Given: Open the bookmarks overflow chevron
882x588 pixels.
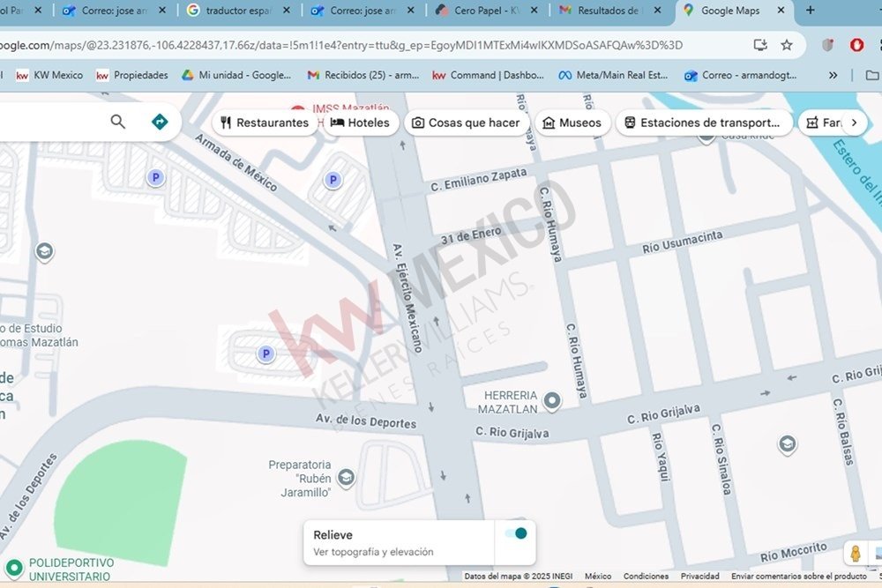Looking at the screenshot, I should tap(833, 75).
